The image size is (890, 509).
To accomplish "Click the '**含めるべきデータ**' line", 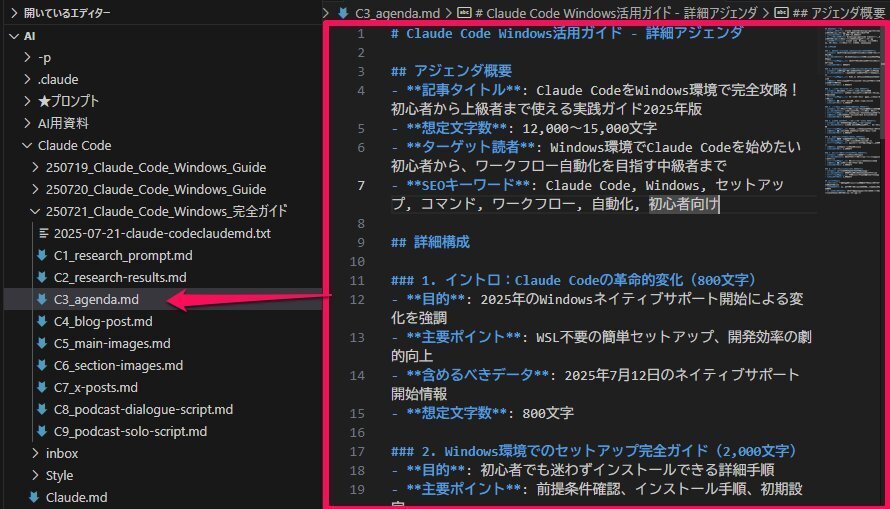I will click(595, 384).
